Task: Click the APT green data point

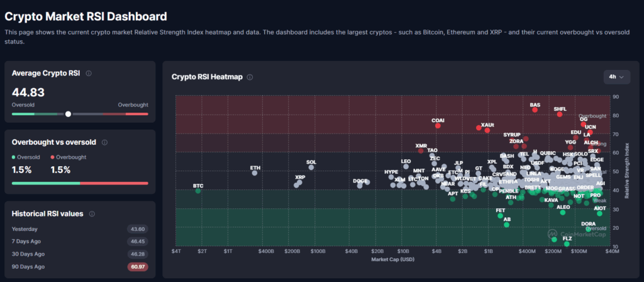Action: click(x=453, y=199)
